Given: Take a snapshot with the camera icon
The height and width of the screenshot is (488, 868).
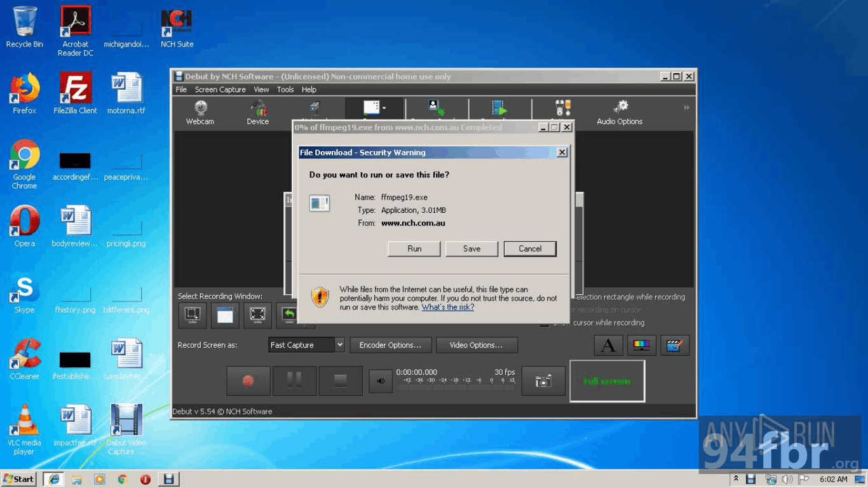Looking at the screenshot, I should point(543,381).
